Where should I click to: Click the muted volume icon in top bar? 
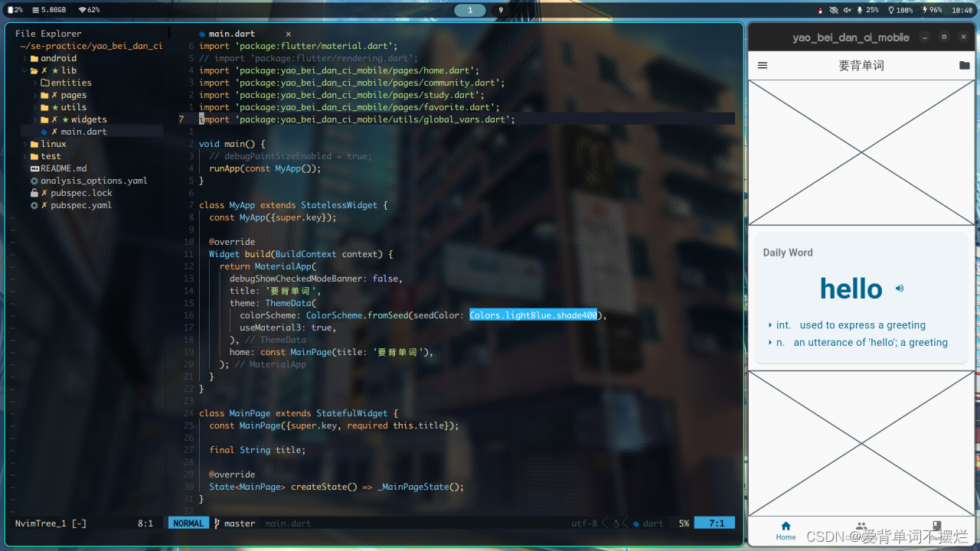847,10
